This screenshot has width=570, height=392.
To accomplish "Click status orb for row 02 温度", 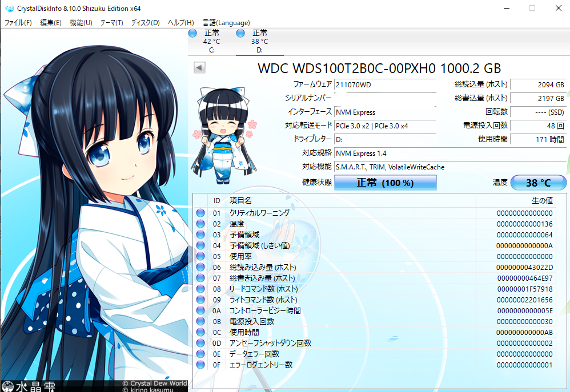I will point(200,224).
